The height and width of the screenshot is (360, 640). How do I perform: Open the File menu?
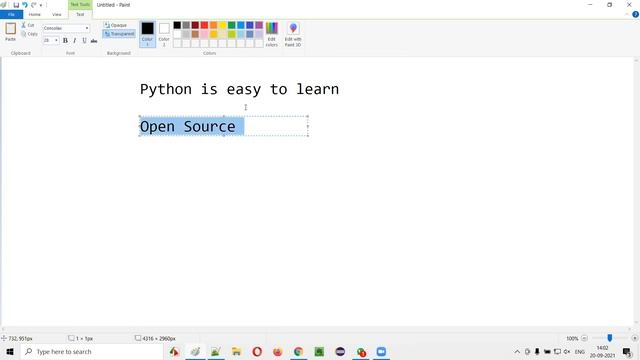coord(11,15)
